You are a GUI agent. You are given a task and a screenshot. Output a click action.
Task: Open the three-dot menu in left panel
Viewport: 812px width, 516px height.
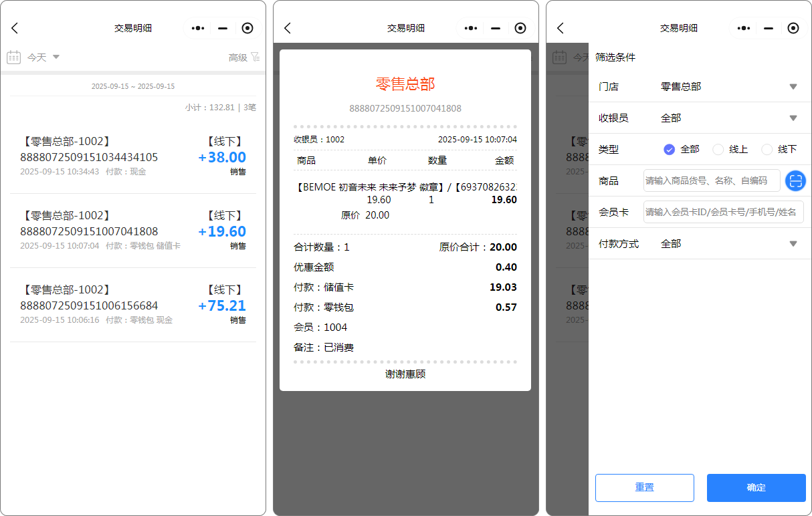coord(198,28)
